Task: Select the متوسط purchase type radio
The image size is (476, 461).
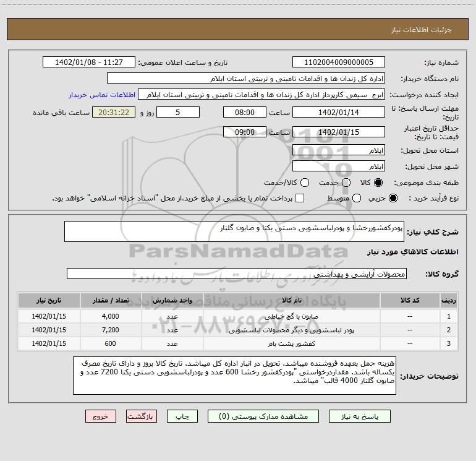Action: coord(357,198)
